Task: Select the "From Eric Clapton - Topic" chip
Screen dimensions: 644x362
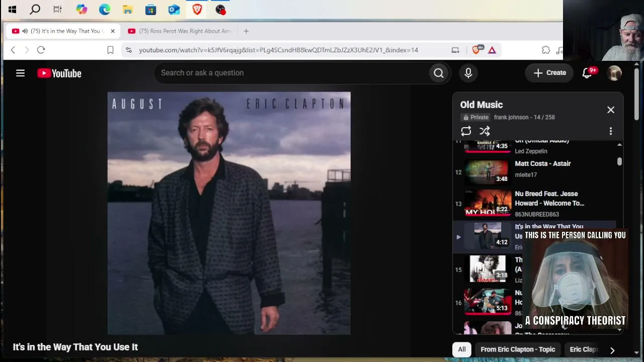Action: coord(518,349)
